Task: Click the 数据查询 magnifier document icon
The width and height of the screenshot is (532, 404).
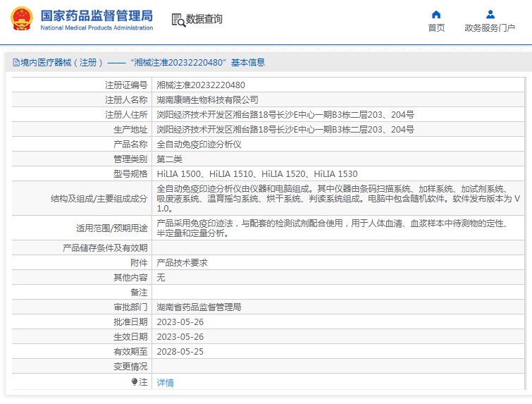Action: click(178, 20)
